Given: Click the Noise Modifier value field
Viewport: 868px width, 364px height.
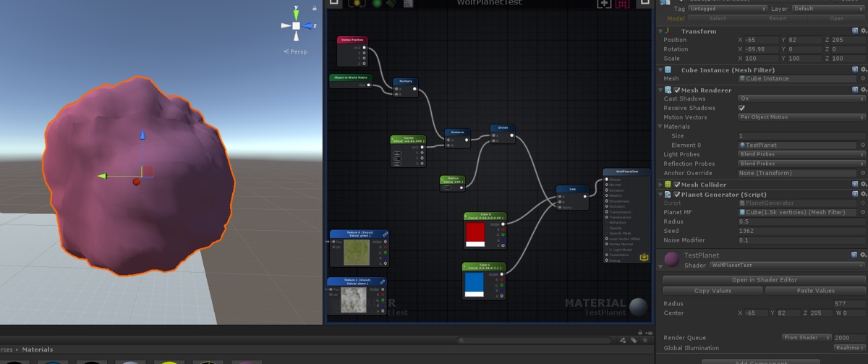Looking at the screenshot, I should click(x=801, y=240).
